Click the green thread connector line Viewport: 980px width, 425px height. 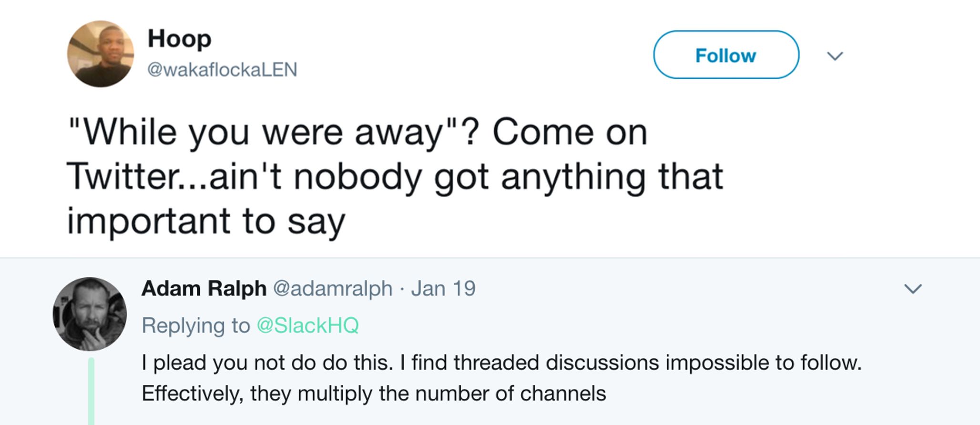coord(91,391)
